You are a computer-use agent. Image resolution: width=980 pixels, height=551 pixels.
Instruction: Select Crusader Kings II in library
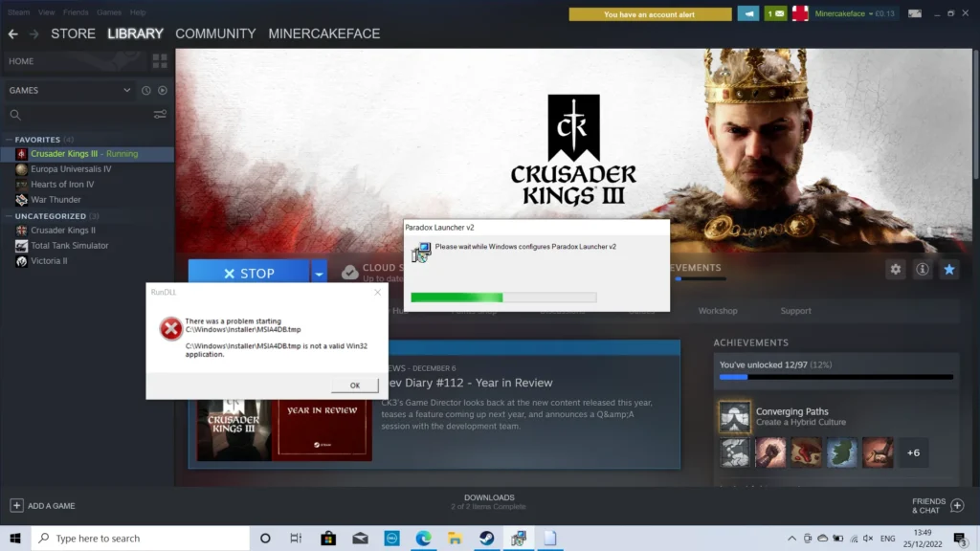63,230
